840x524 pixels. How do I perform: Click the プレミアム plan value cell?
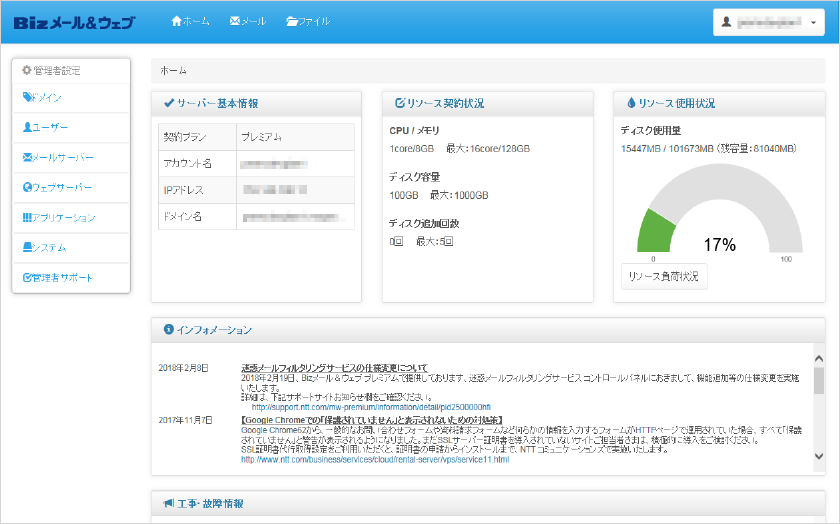(295, 137)
